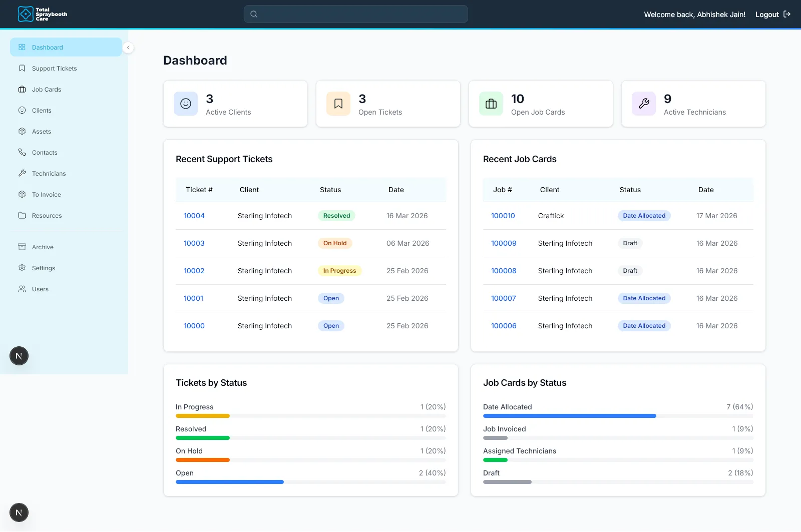Image resolution: width=801 pixels, height=532 pixels.
Task: Focus the top search field
Action: 356,14
